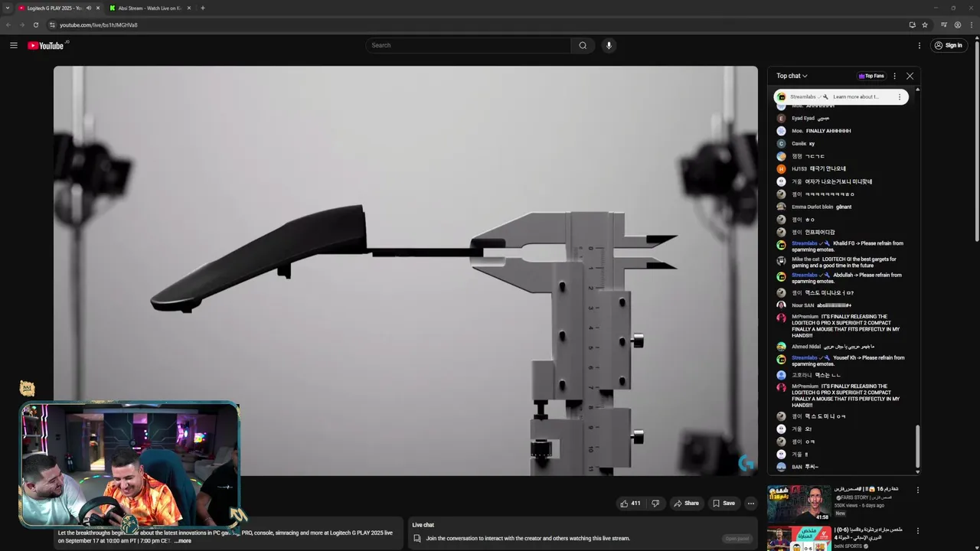Image resolution: width=980 pixels, height=551 pixels.
Task: Open options menu for FARIS STORY video
Action: tap(918, 490)
